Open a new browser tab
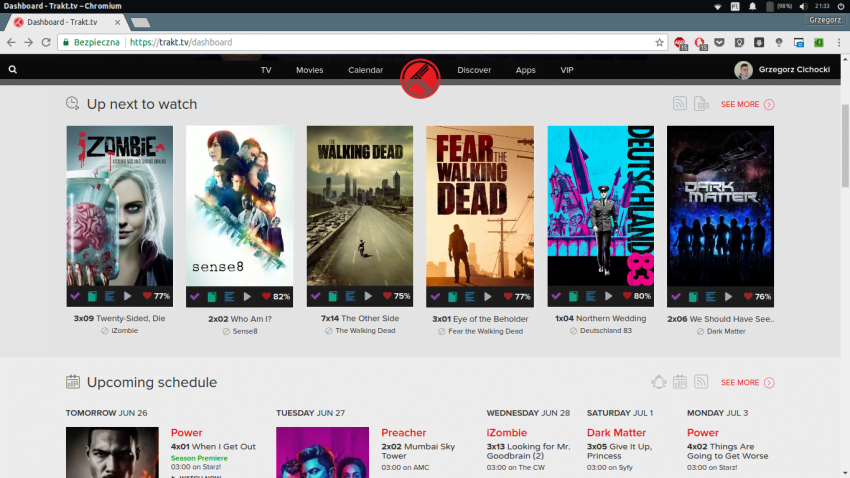 [x=140, y=22]
